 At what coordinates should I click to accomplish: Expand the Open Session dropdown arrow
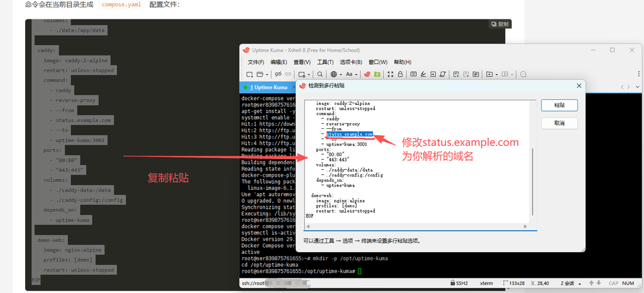click(x=267, y=75)
